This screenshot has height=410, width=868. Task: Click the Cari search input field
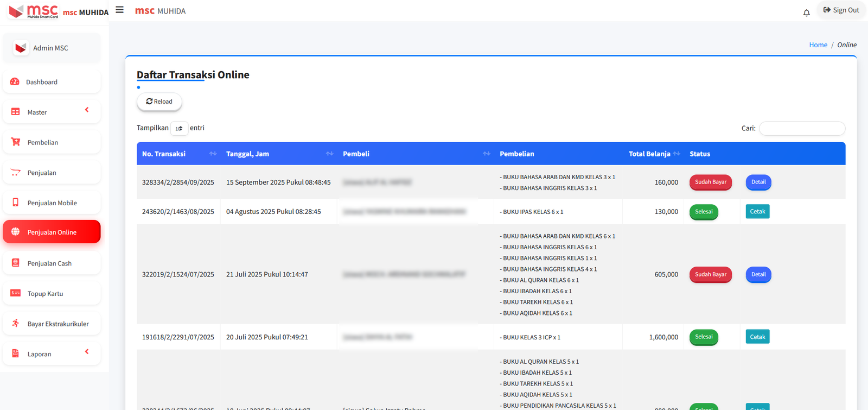pos(801,128)
